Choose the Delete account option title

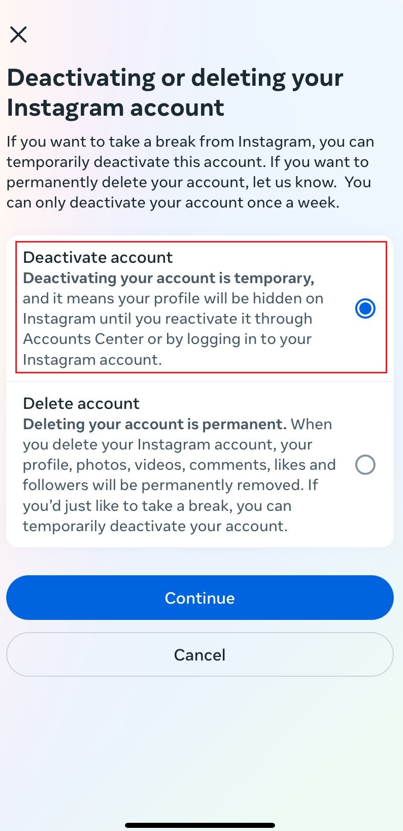(x=81, y=404)
